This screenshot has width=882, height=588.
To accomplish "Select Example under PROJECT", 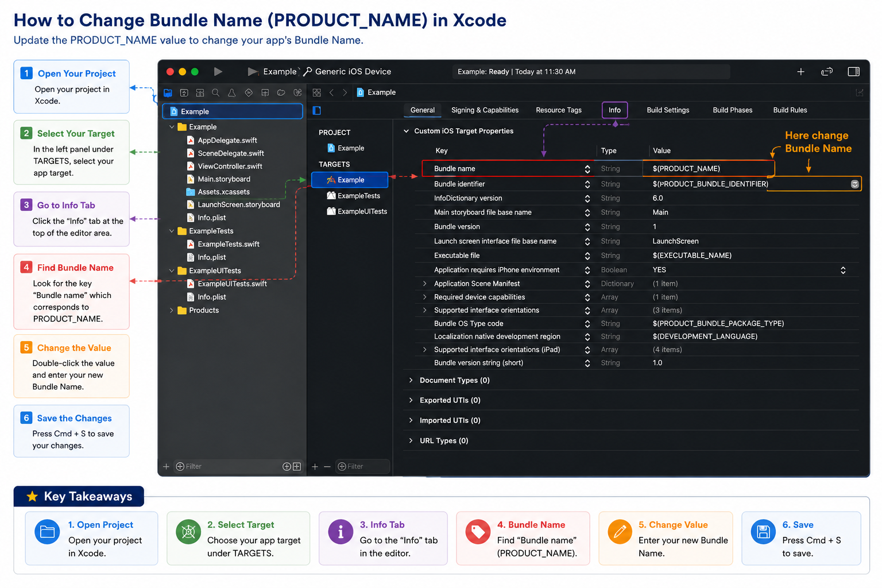I will click(346, 148).
